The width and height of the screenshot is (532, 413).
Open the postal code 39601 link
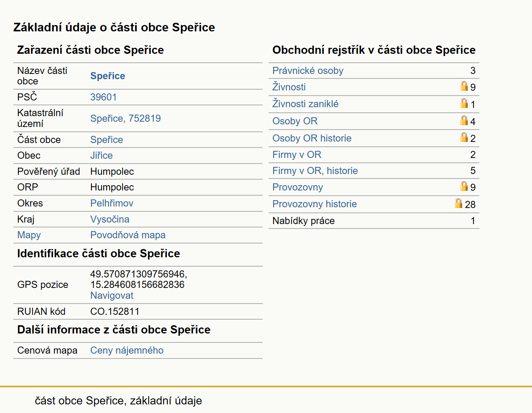pyautogui.click(x=103, y=97)
